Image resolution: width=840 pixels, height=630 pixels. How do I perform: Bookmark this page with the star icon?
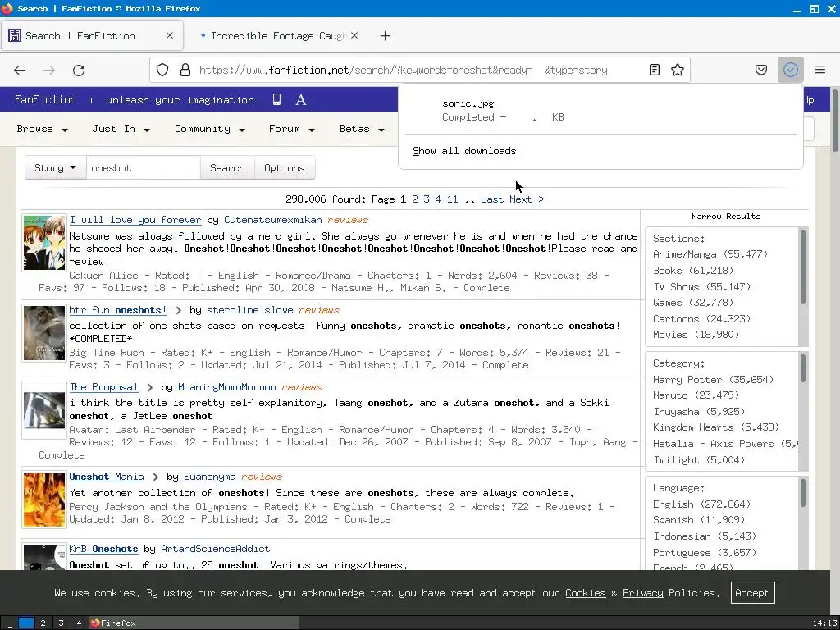pyautogui.click(x=677, y=70)
